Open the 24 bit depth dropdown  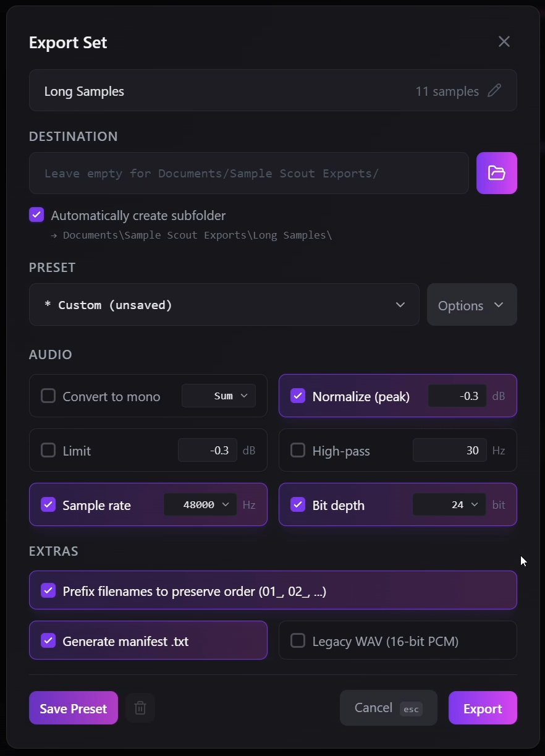pyautogui.click(x=449, y=504)
